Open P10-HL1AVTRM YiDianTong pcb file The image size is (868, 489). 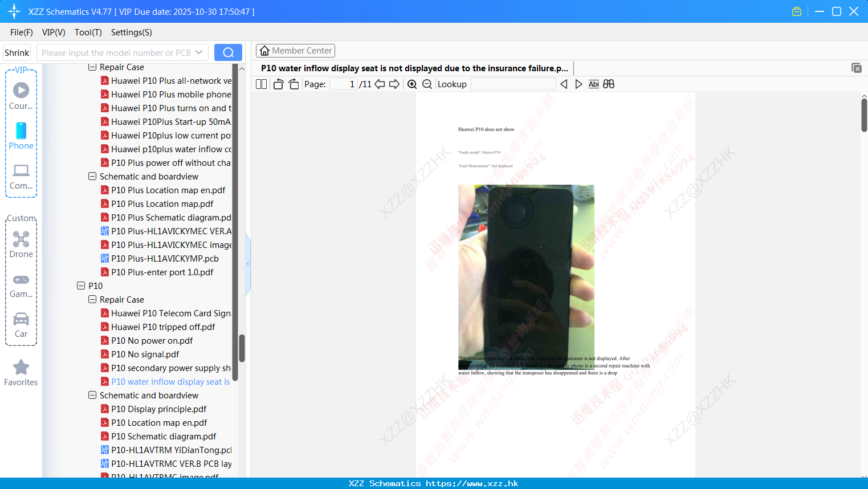coord(166,450)
